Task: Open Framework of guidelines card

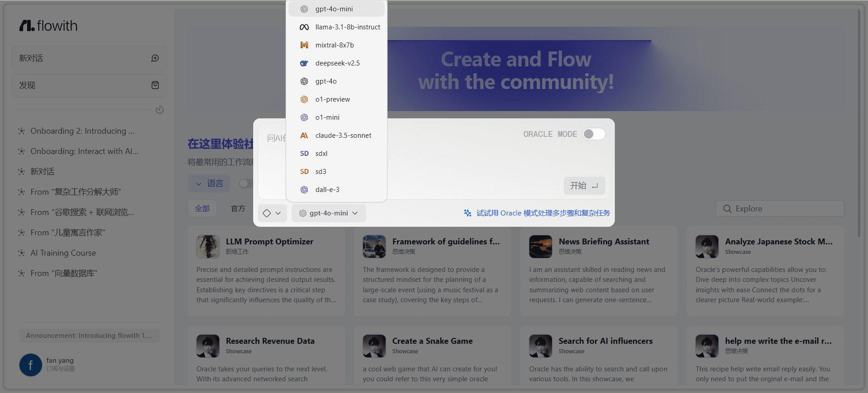Action: [x=433, y=271]
